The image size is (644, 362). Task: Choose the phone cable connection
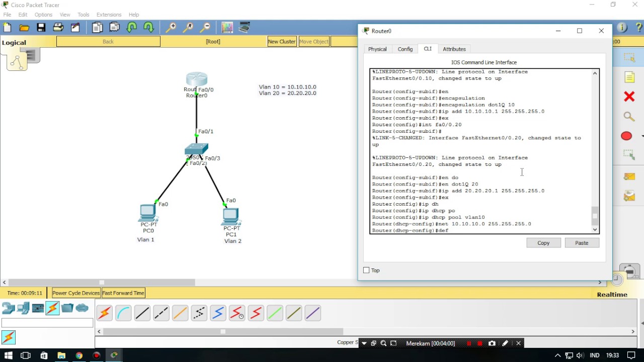pyautogui.click(x=199, y=313)
